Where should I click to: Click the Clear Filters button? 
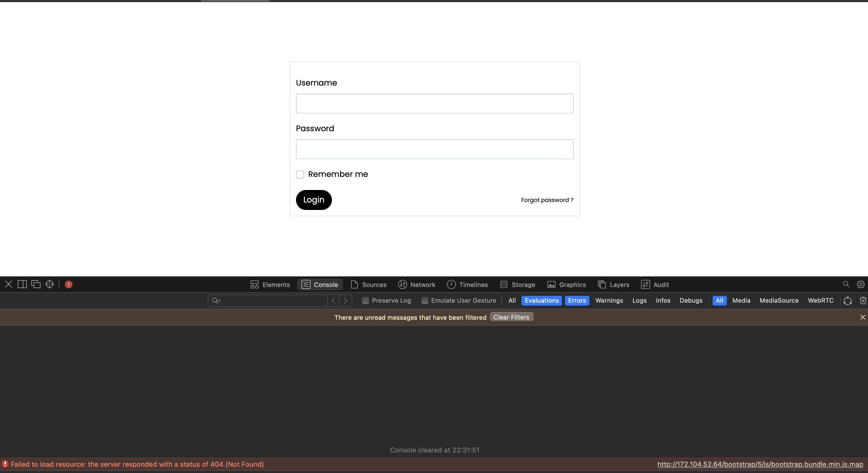[x=511, y=317]
